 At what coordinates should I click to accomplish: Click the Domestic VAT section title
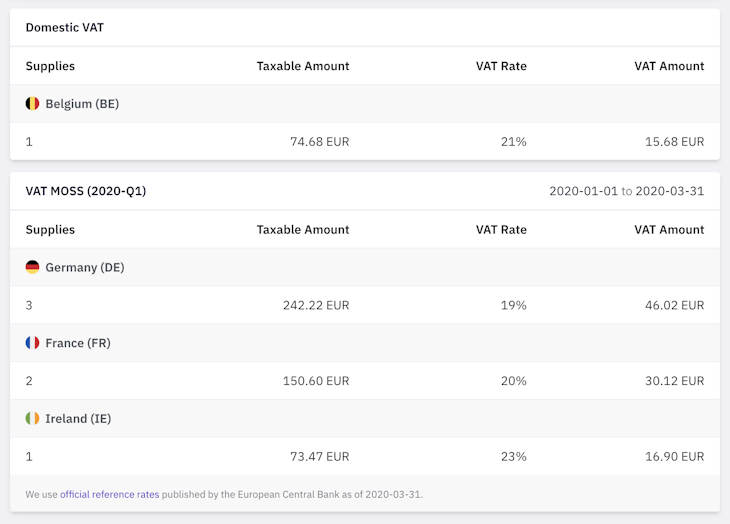coord(65,28)
